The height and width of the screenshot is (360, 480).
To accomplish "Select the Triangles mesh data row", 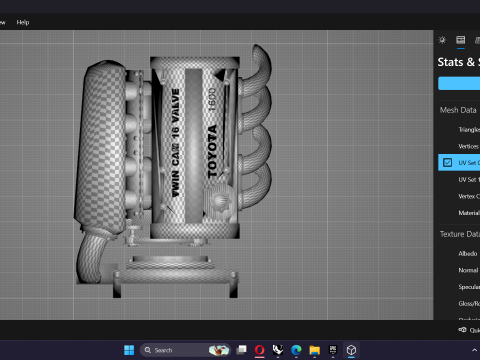I will point(459,130).
